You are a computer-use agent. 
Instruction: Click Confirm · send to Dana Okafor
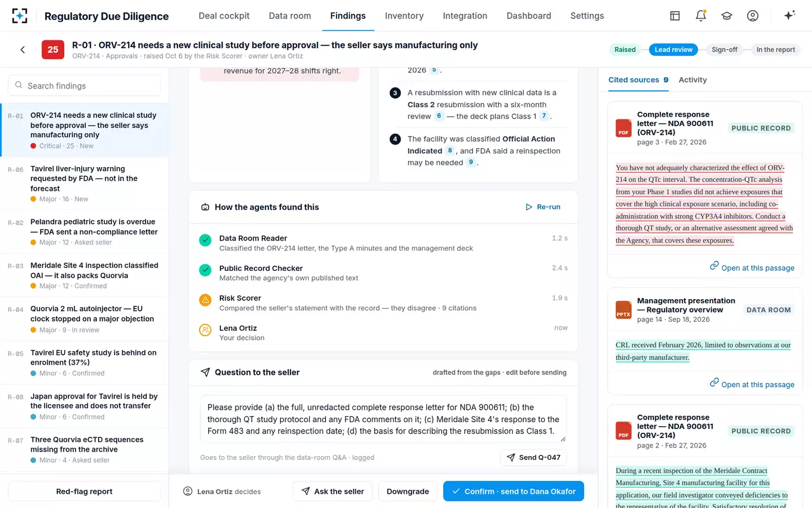pos(513,491)
